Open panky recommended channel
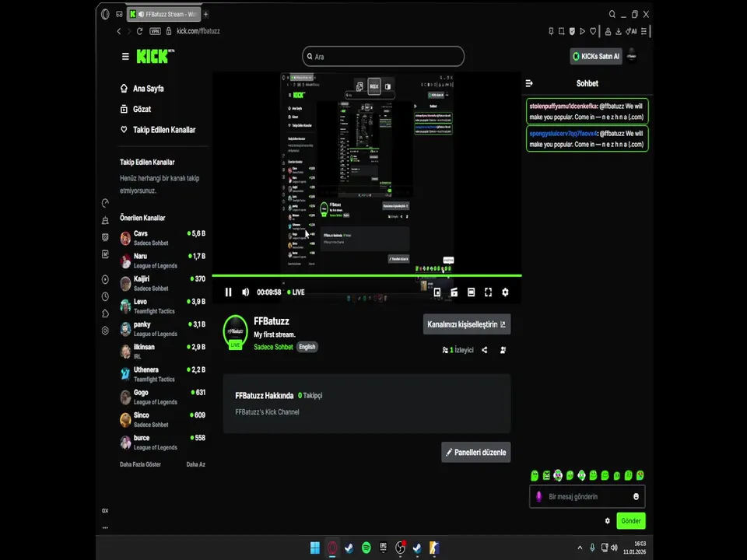The image size is (747, 560). (x=163, y=329)
